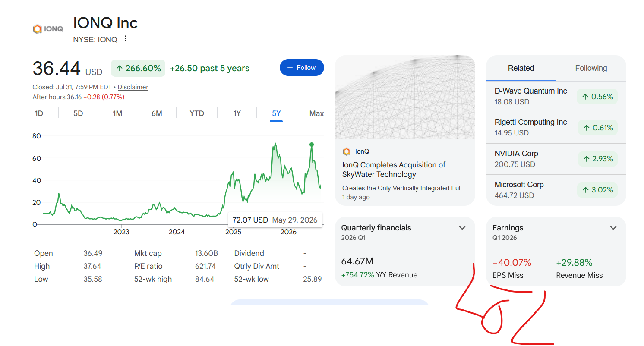Viewport: 644px width, 346px height.
Task: Expand the Earnings card chevron
Action: coord(613,228)
